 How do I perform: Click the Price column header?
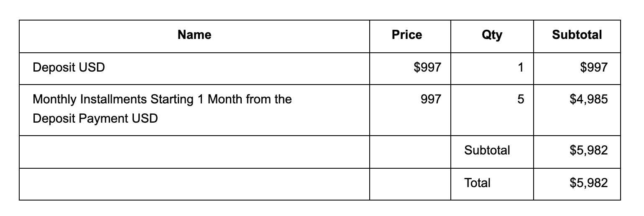tap(406, 35)
